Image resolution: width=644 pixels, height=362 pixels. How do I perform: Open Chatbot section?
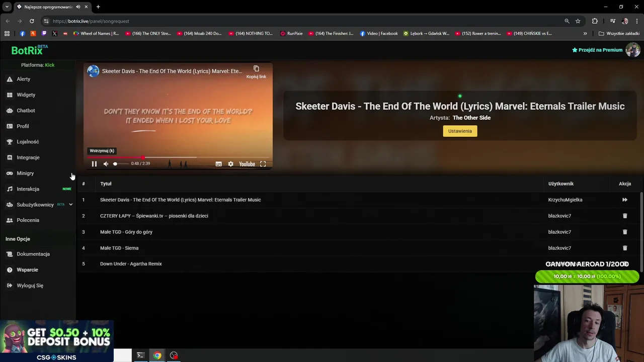coord(26,111)
